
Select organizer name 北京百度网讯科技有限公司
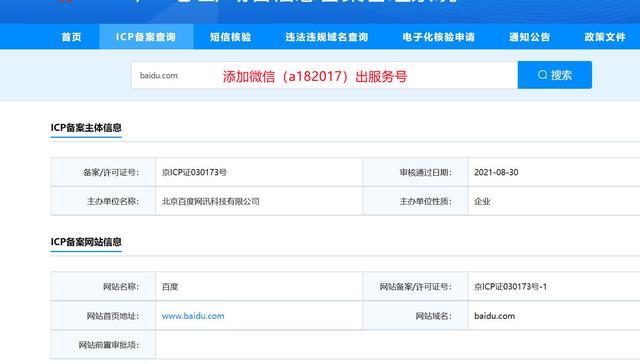click(x=211, y=201)
